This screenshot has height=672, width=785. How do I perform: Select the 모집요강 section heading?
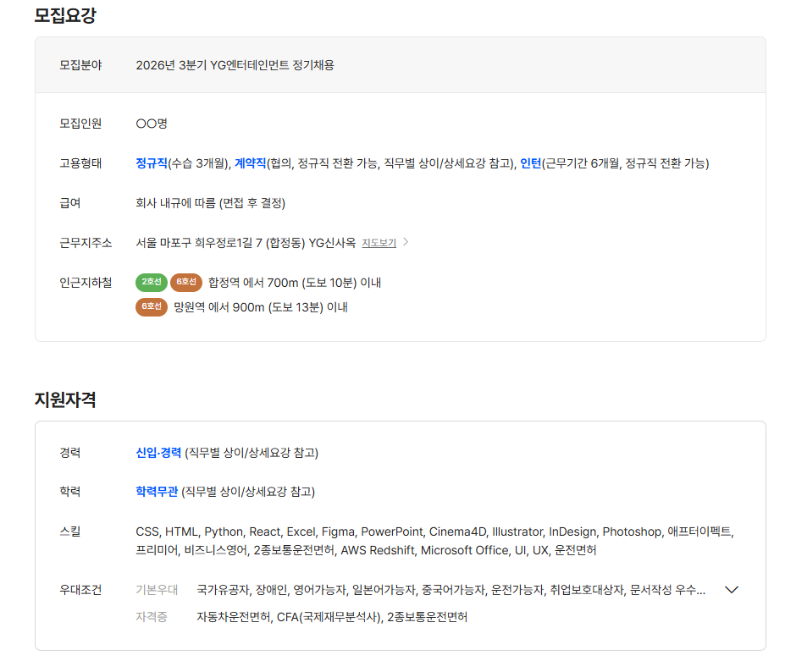point(64,15)
